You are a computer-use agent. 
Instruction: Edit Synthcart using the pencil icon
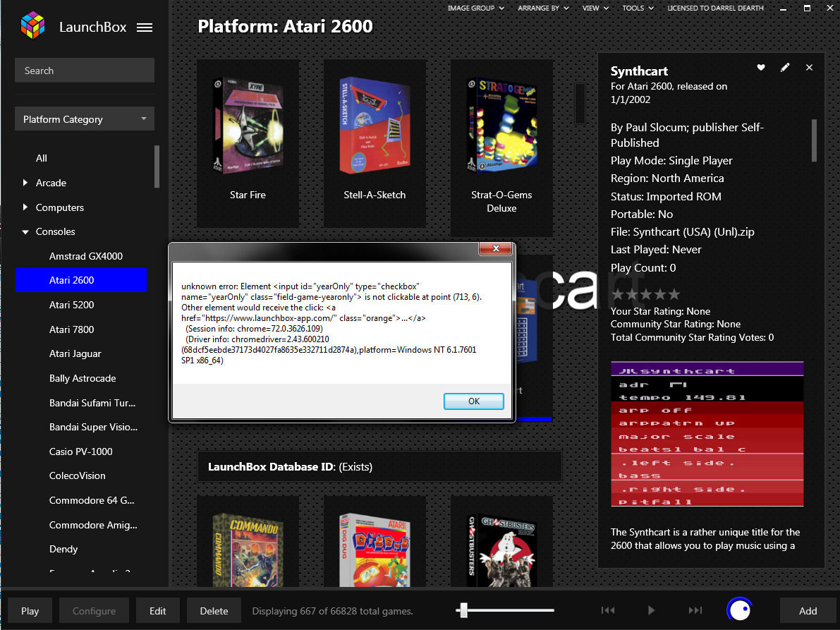pyautogui.click(x=785, y=68)
